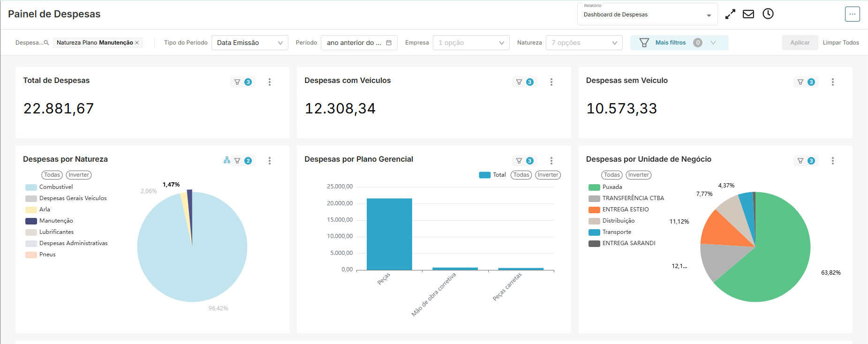Toggle ENTREGA ESTEIO legend series

pyautogui.click(x=619, y=209)
